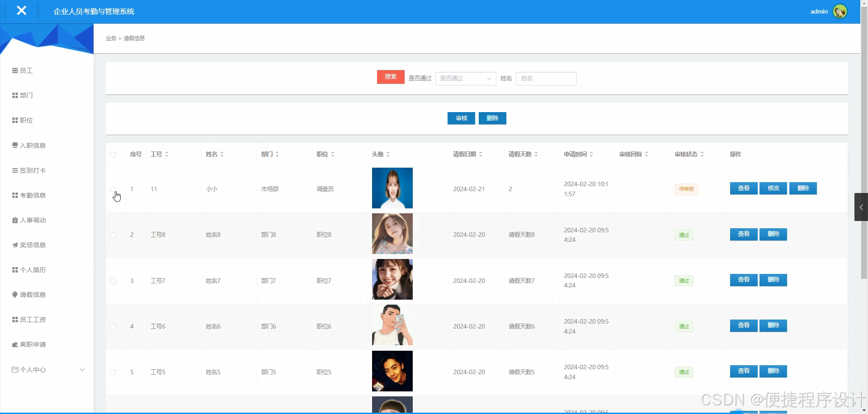Screen dimensions: 868x414
Task: Click 查看 for 姓名6 row
Action: pos(744,325)
